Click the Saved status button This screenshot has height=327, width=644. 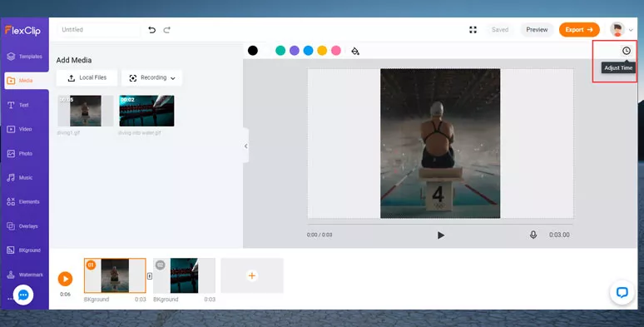tap(500, 30)
